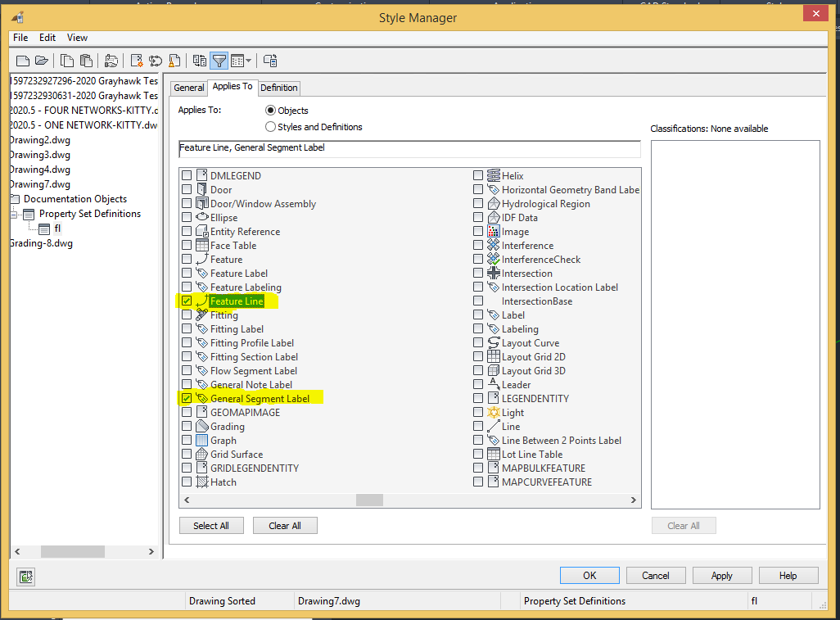Open the Edit menu
The image size is (840, 620).
(47, 38)
